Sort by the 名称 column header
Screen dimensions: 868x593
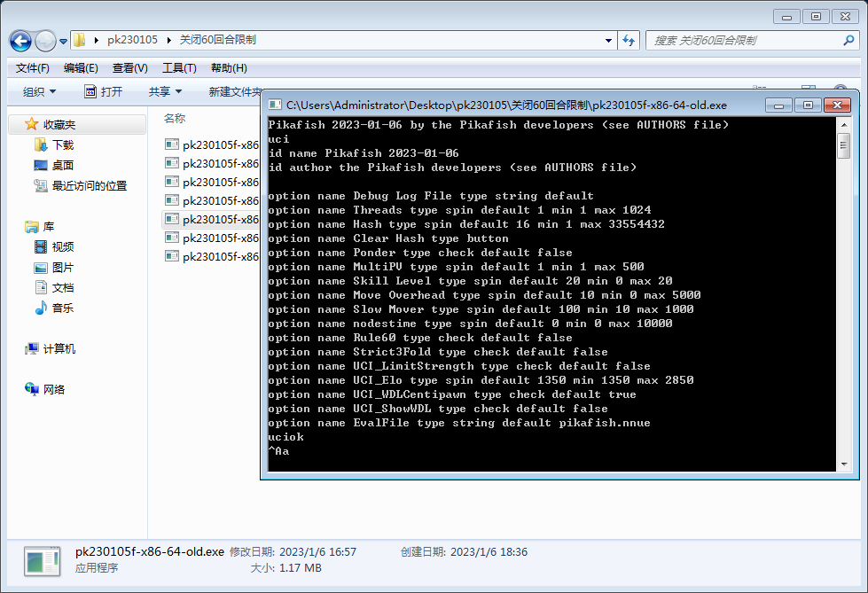click(175, 118)
